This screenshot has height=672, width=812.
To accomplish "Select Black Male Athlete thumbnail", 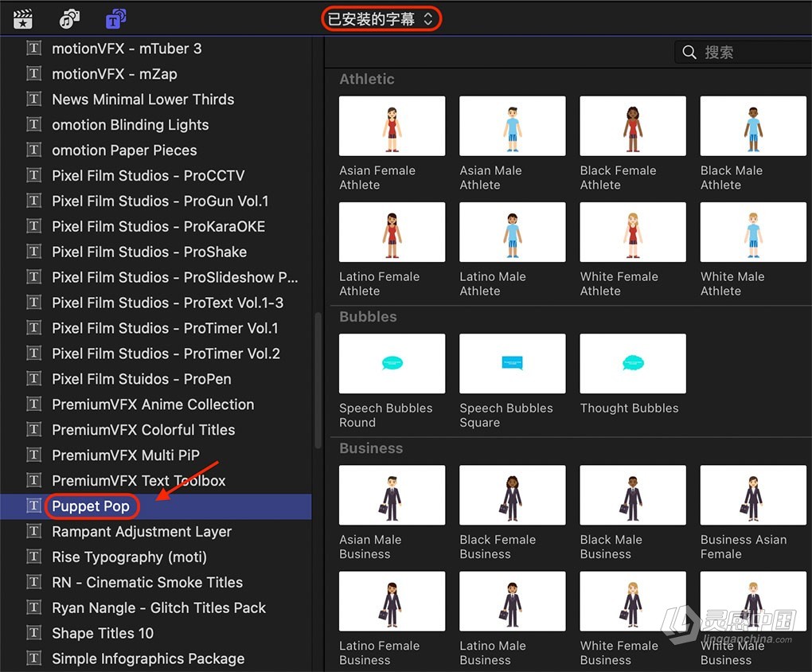I will [753, 126].
